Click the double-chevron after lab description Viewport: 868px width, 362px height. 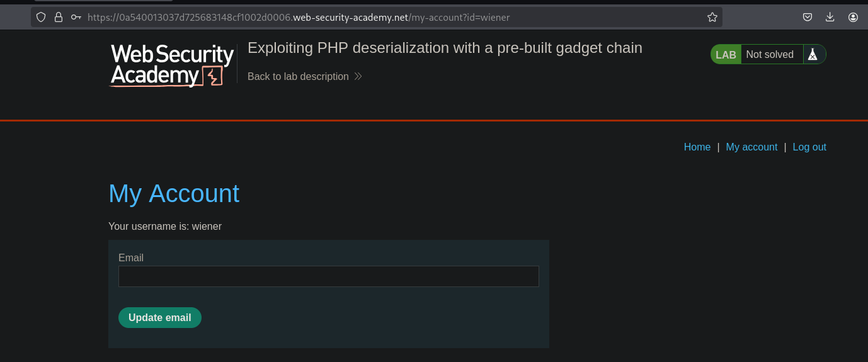(358, 77)
